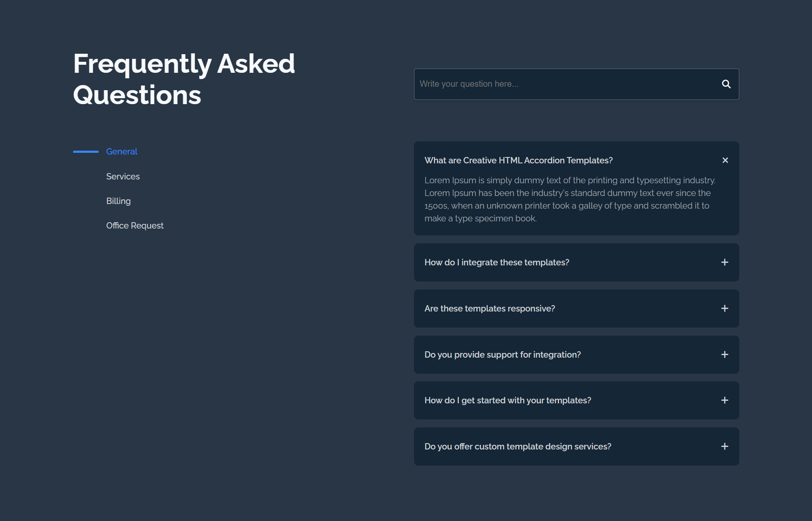
Task: Click the X icon on the open accordion
Action: (725, 160)
